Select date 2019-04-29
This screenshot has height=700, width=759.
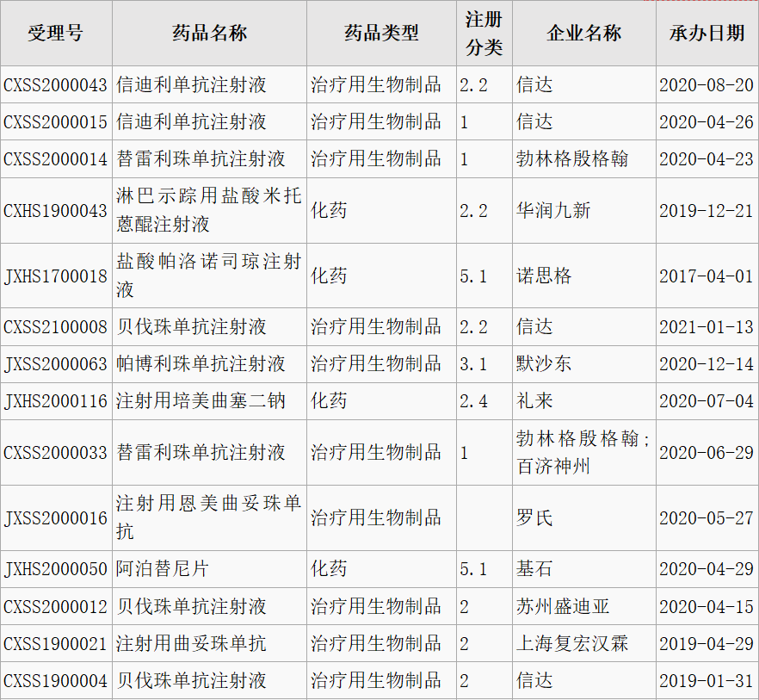pyautogui.click(x=707, y=644)
